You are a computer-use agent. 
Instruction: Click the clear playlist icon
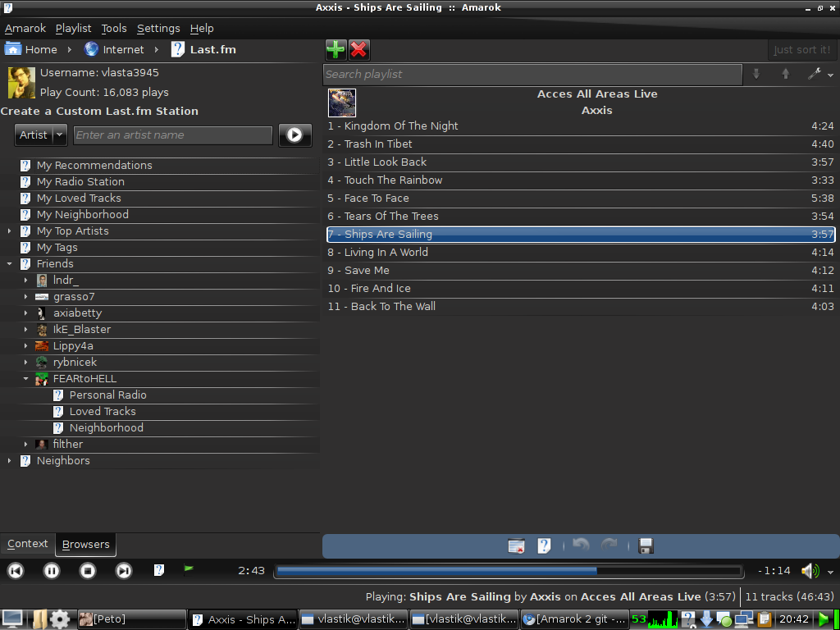click(516, 546)
